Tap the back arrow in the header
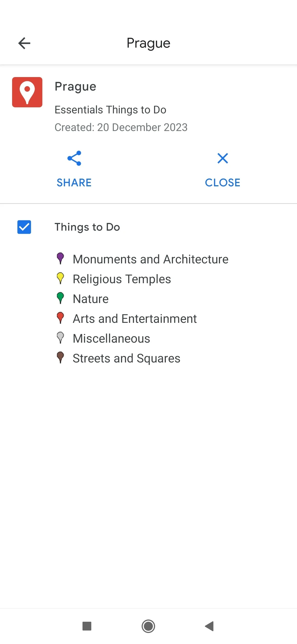The height and width of the screenshot is (644, 297). 24,43
